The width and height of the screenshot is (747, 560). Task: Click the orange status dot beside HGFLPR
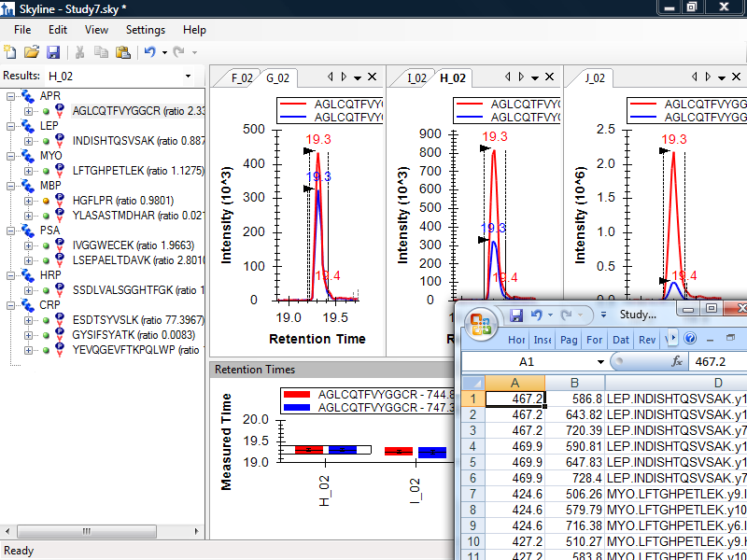pos(46,201)
